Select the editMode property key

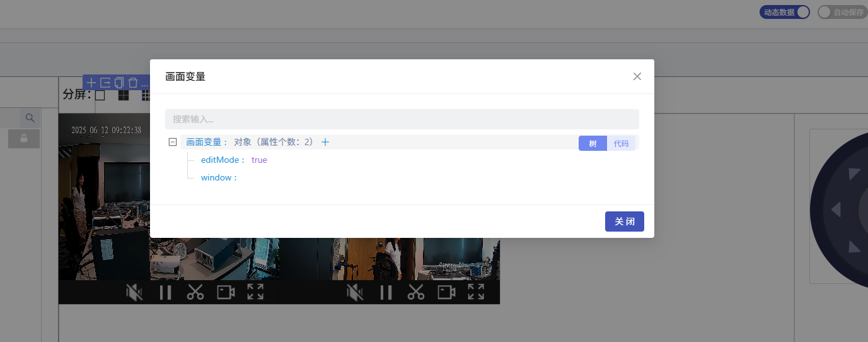(221, 160)
